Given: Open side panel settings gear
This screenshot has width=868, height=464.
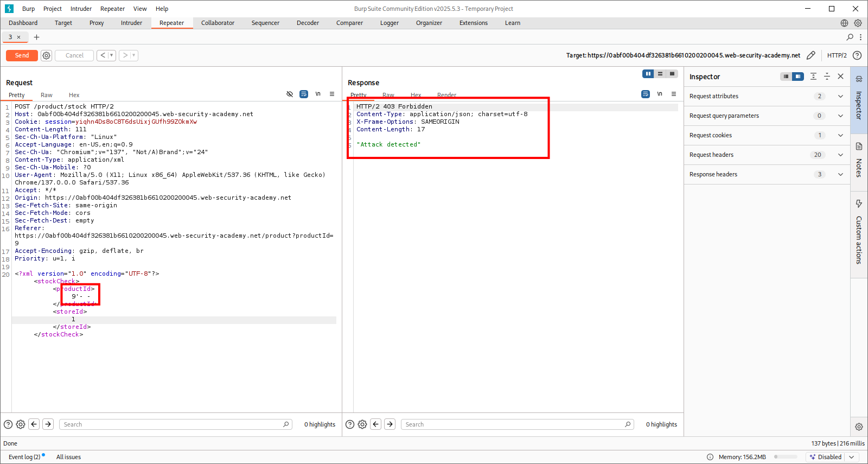Looking at the screenshot, I should (x=859, y=427).
